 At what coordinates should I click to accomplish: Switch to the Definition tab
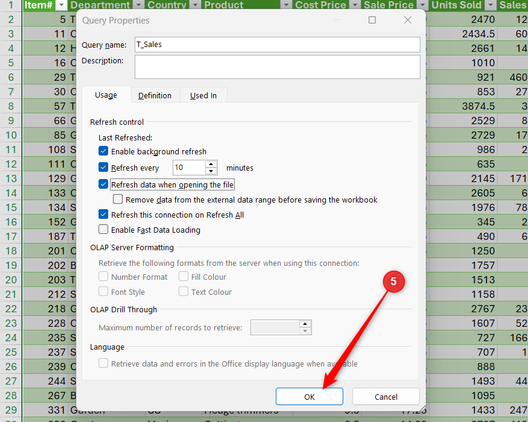(155, 96)
